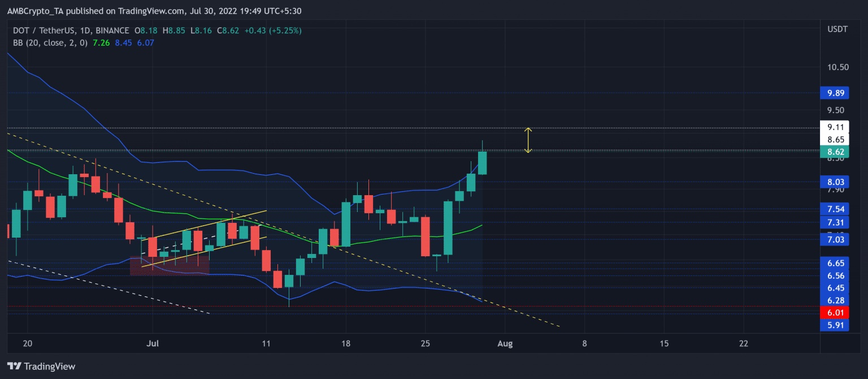This screenshot has width=868, height=379.
Task: Click the +0.43 (+5.25%) change value
Action: click(x=274, y=31)
